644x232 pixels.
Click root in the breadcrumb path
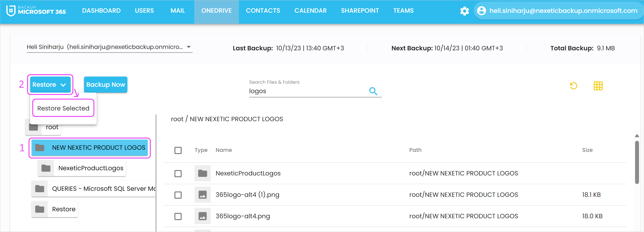pyautogui.click(x=177, y=119)
